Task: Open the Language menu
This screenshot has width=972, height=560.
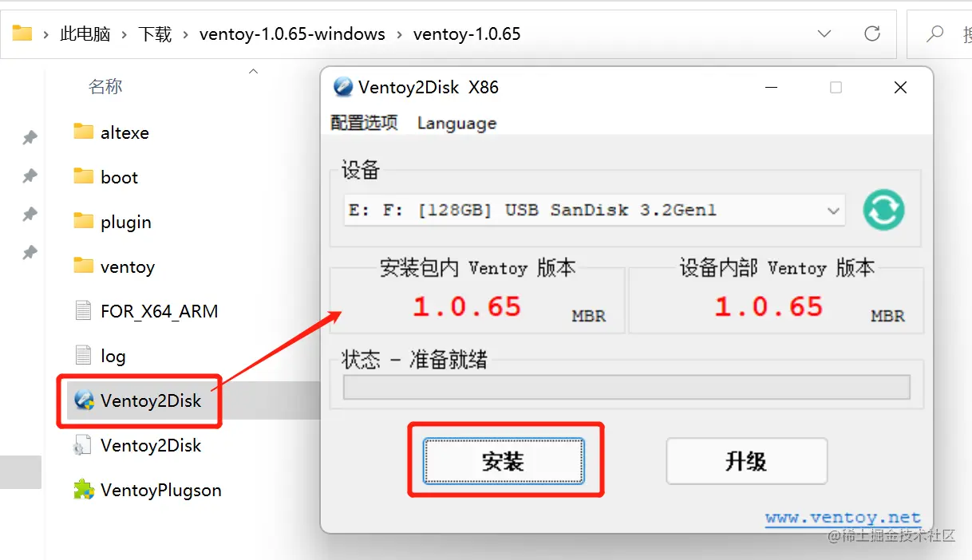Action: click(x=456, y=123)
